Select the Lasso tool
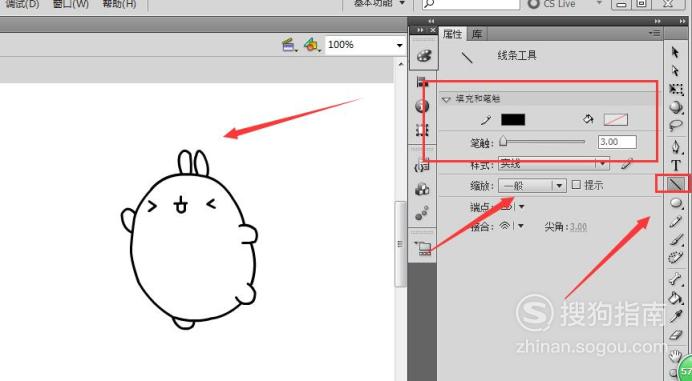Image resolution: width=692 pixels, height=381 pixels. tap(676, 125)
